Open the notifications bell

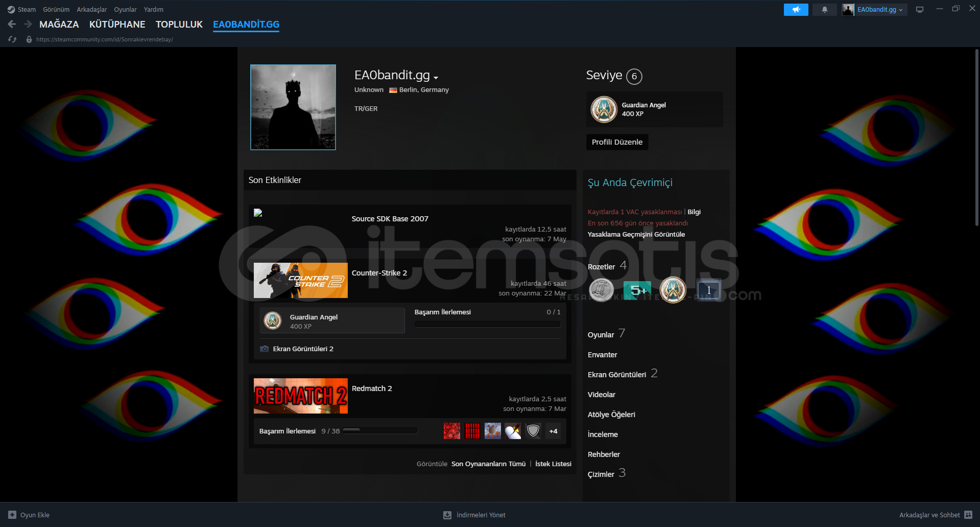pyautogui.click(x=824, y=10)
